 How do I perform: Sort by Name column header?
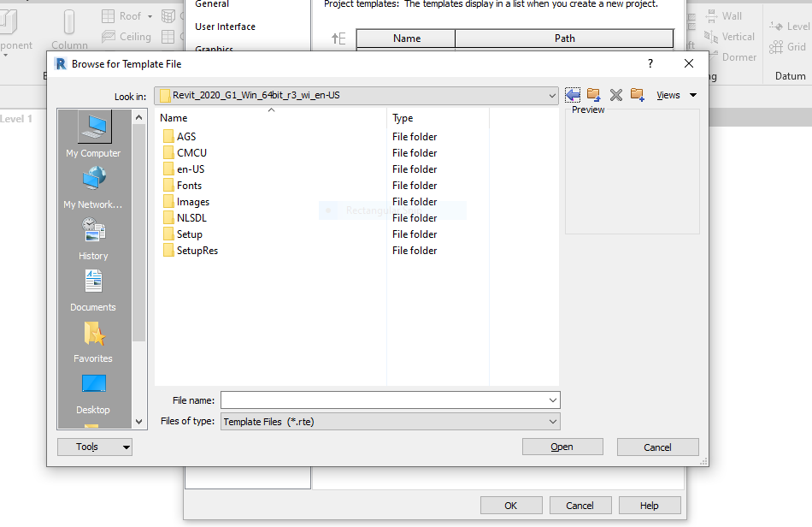click(x=271, y=118)
